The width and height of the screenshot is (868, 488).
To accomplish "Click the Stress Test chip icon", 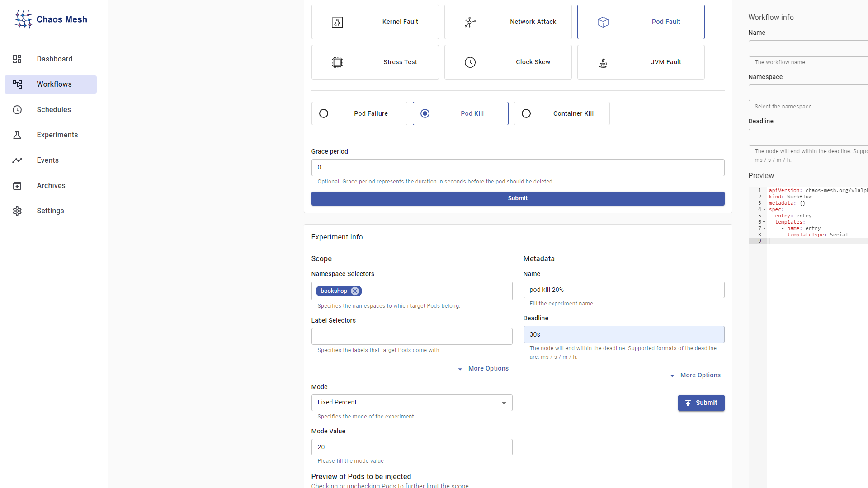I will click(337, 62).
